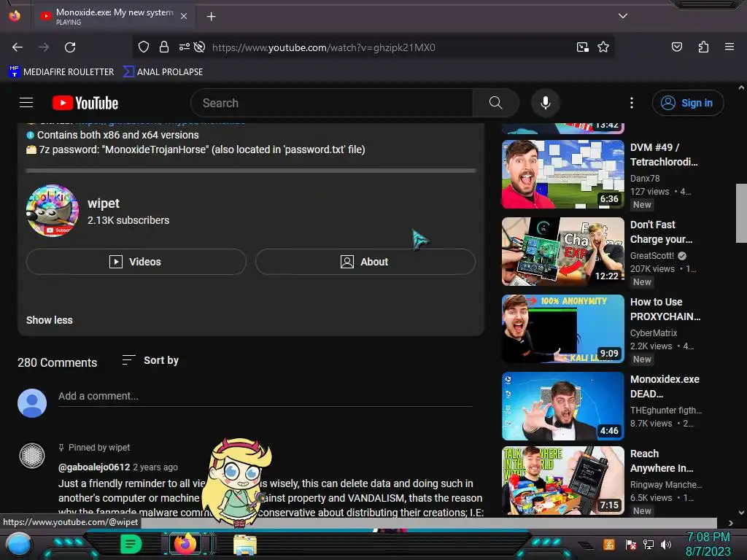Bookmark this page with the star icon

coord(603,47)
